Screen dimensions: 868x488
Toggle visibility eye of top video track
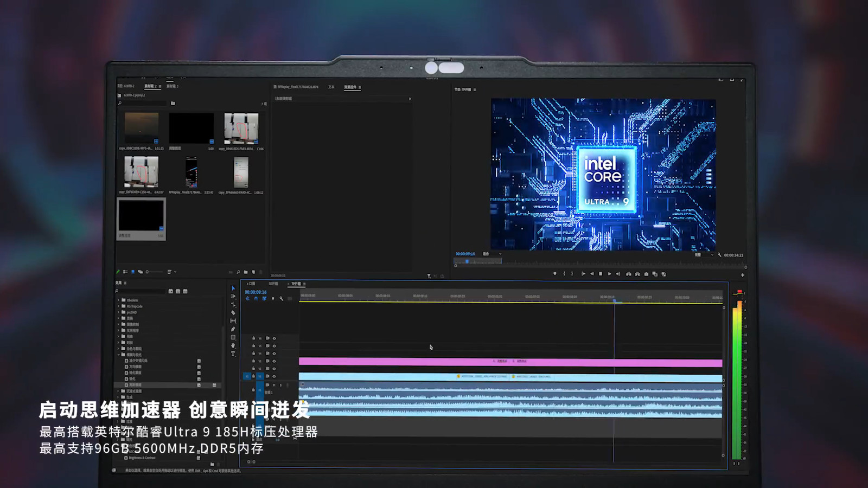pyautogui.click(x=274, y=338)
